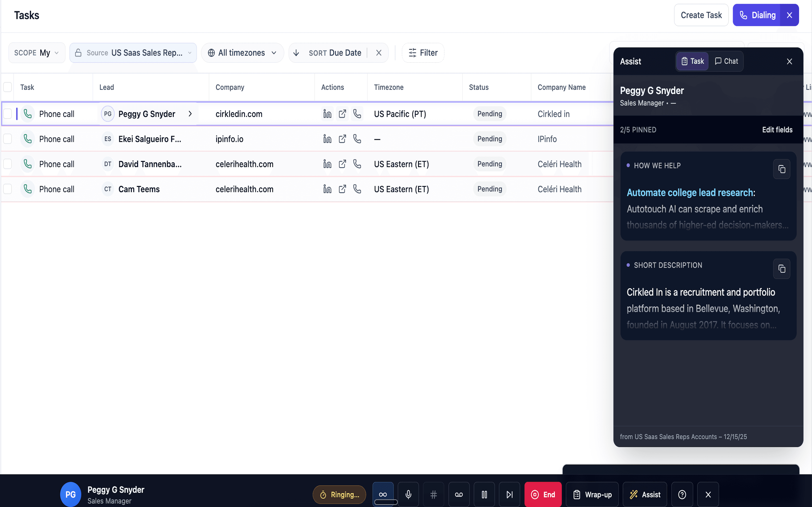Check the Peggy G Snyder task checkbox

[8, 114]
